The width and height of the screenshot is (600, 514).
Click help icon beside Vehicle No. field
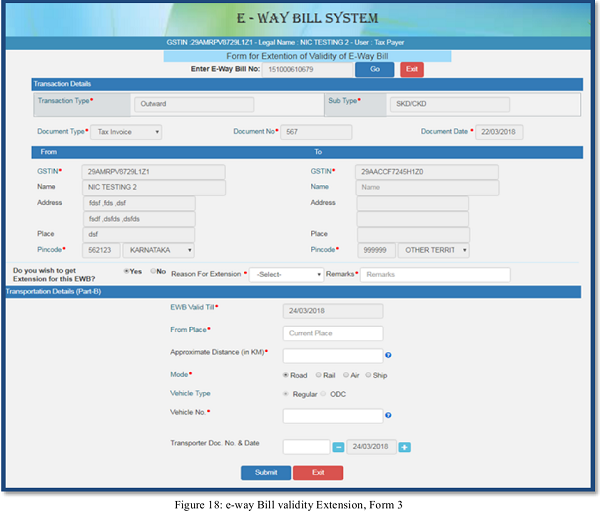pos(388,415)
